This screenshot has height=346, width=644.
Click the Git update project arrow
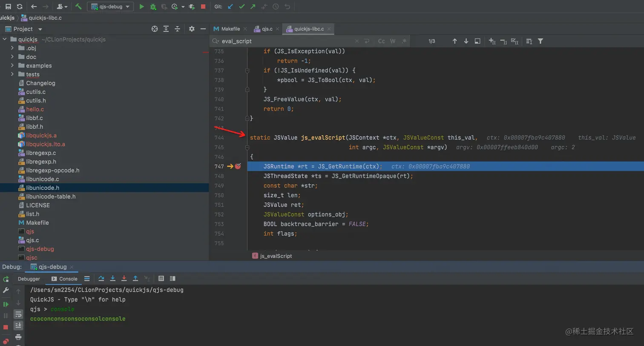click(230, 6)
